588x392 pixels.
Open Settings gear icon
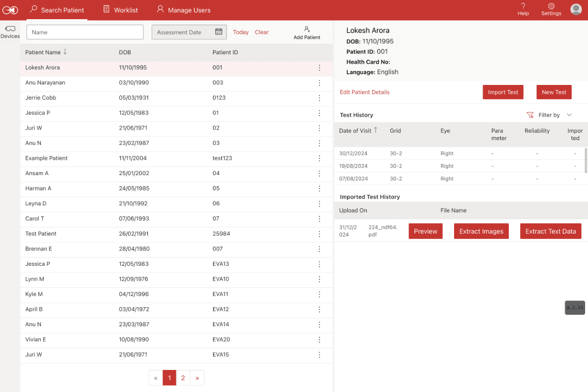(x=551, y=6)
